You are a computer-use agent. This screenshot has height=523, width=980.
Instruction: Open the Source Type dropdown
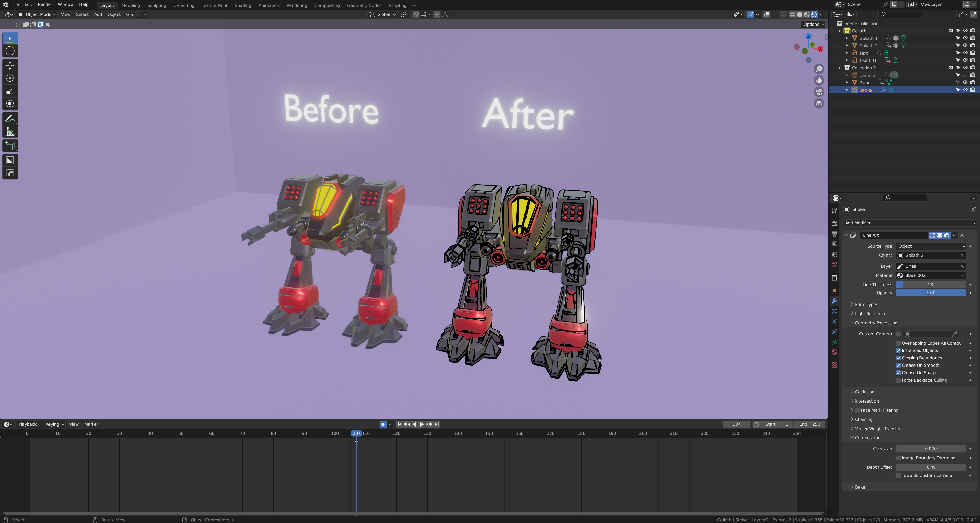(x=930, y=246)
